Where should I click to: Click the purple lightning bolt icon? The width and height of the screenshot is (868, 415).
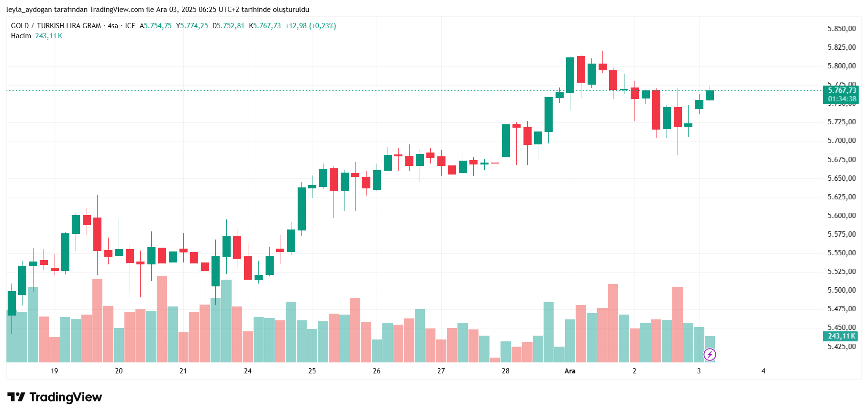tap(710, 354)
